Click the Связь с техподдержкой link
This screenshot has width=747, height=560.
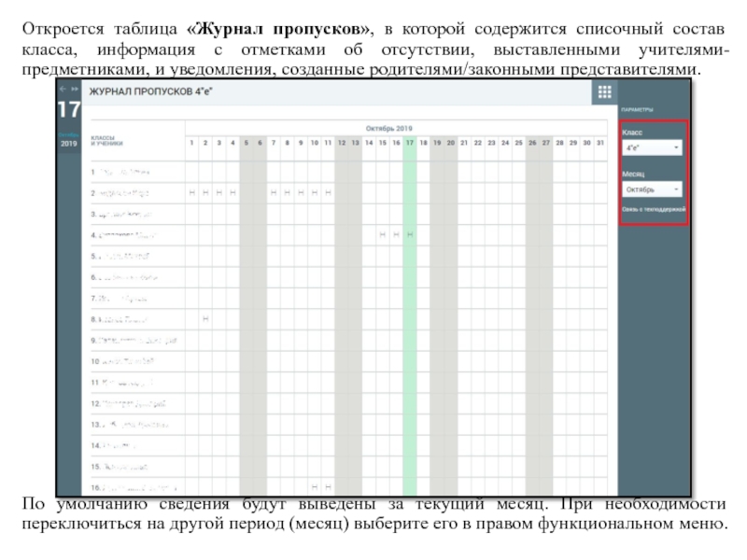[x=654, y=209]
